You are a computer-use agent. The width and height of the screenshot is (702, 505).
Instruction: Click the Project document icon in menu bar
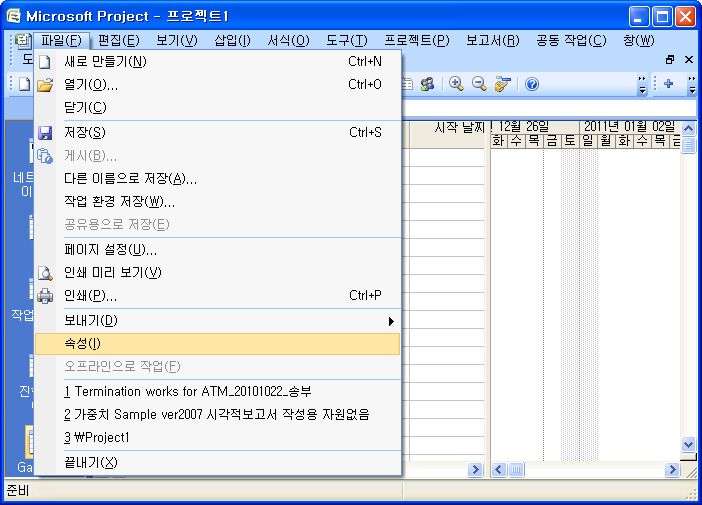coord(22,41)
